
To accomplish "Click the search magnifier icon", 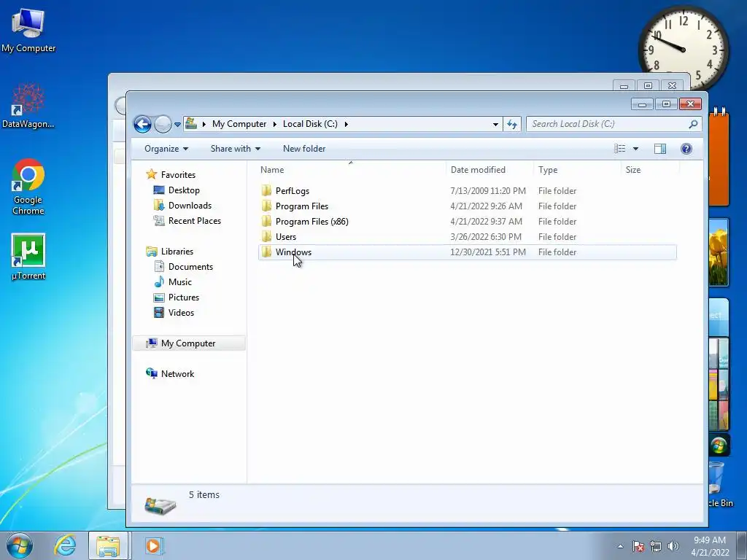I will 693,124.
